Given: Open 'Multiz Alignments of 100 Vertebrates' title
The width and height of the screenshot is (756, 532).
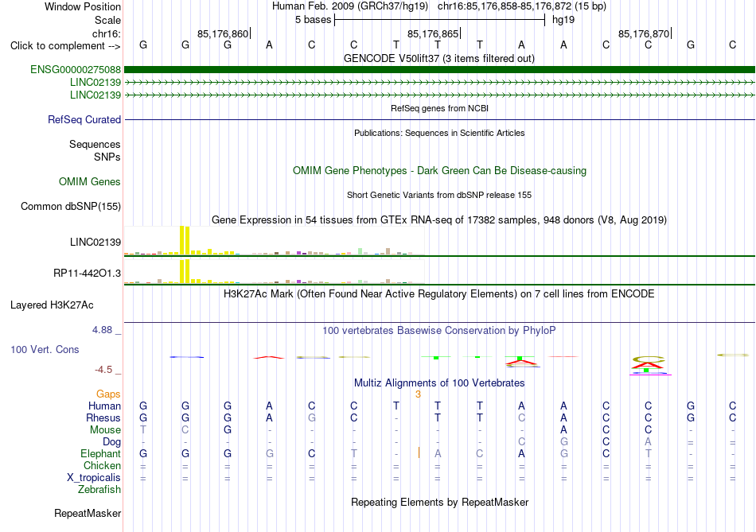Looking at the screenshot, I should pyautogui.click(x=439, y=383).
